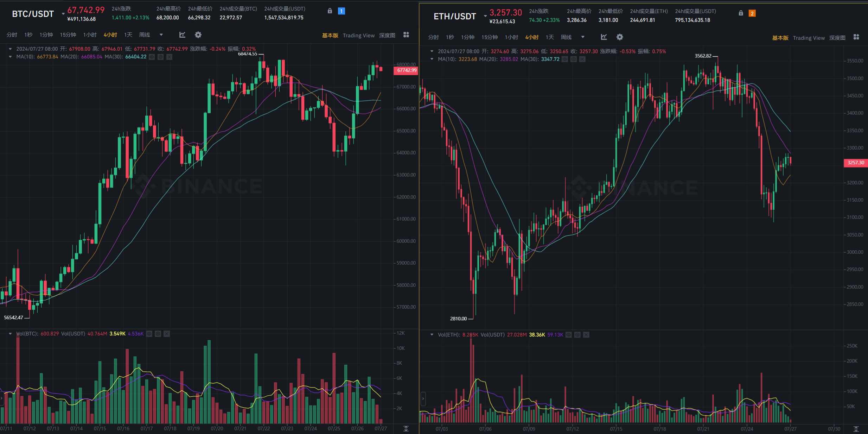Click the BTC/USDT pair name
Screen dimensions: 868x434
(33, 14)
